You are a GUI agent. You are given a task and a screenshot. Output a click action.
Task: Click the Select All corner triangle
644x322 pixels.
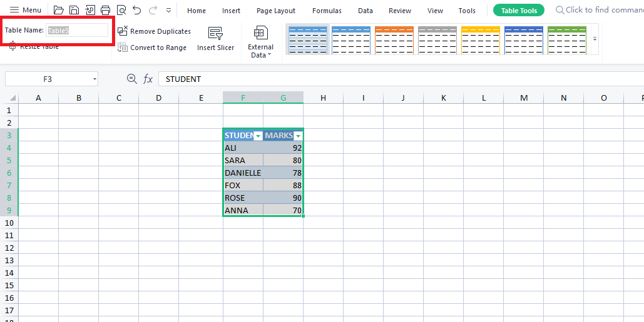13,98
